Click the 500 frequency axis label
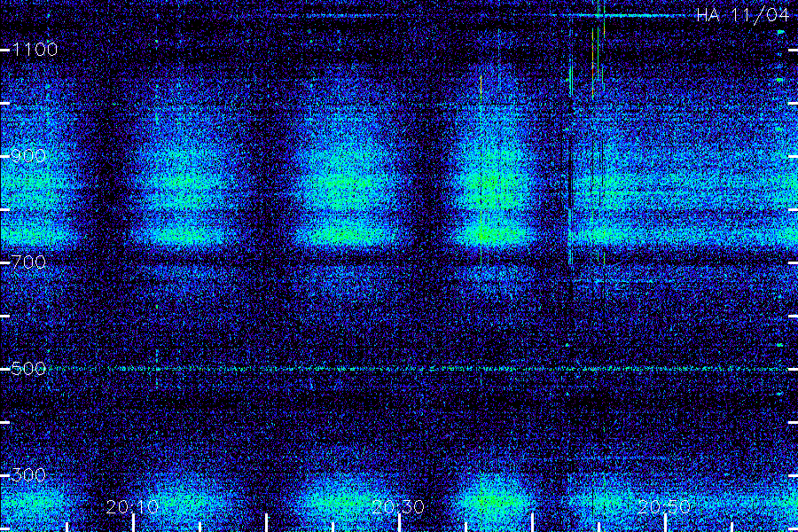 tap(28, 369)
